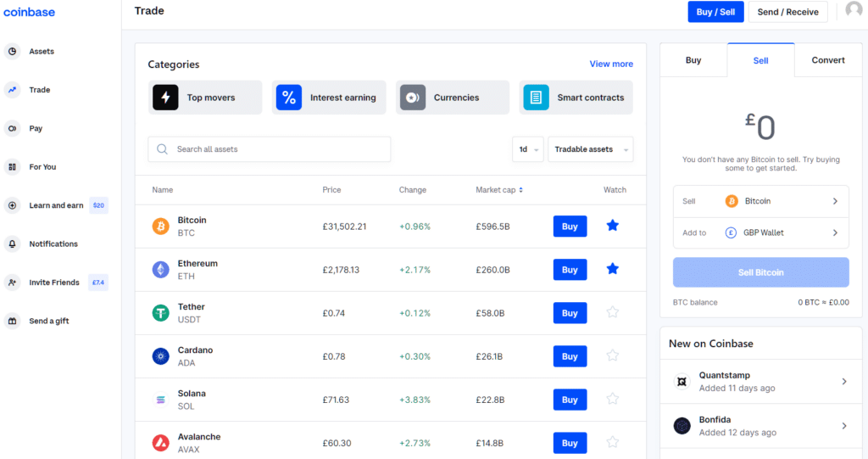Click Ethereum change +2.17%

415,270
